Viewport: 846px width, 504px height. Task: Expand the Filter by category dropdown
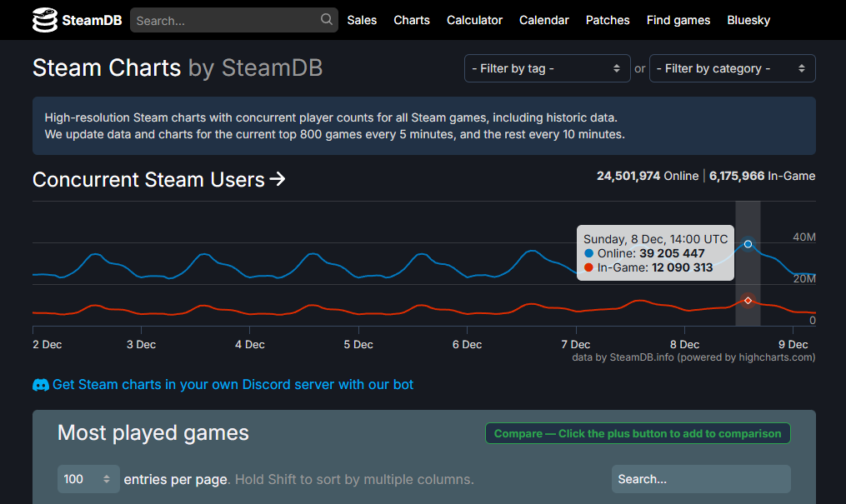[732, 68]
